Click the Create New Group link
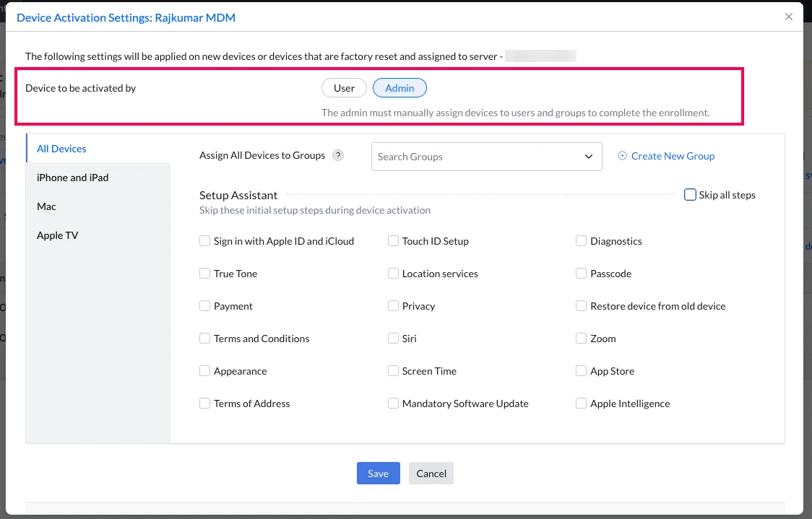 pos(673,156)
